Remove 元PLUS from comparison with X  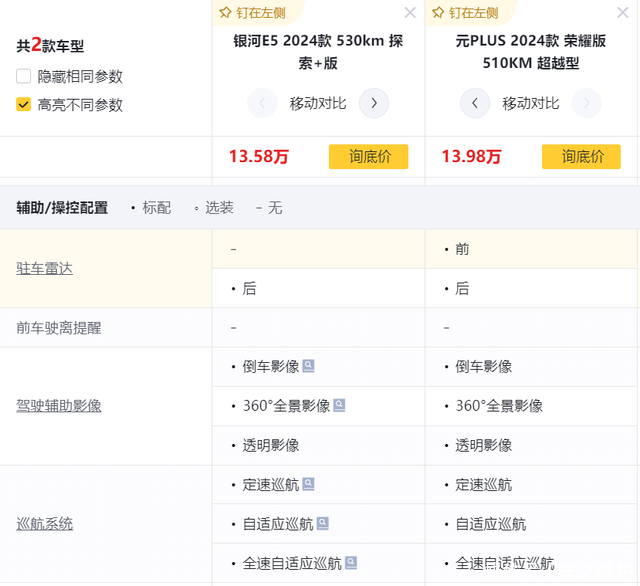623,13
